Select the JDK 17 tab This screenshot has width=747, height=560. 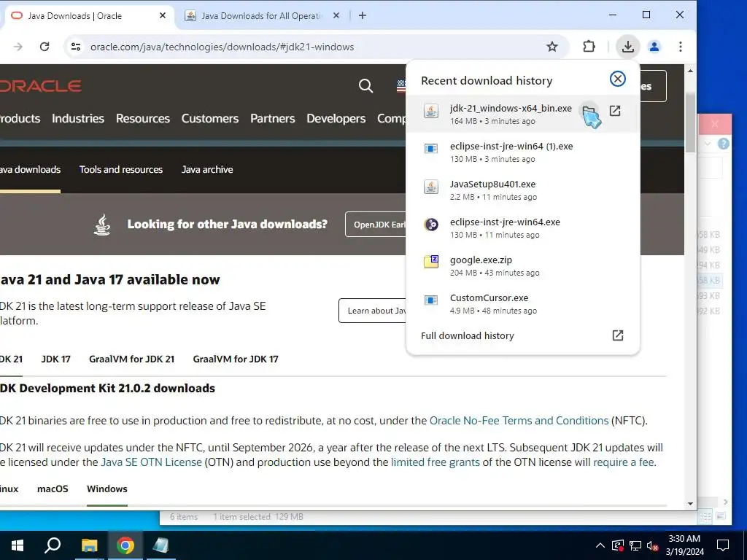[x=55, y=359]
